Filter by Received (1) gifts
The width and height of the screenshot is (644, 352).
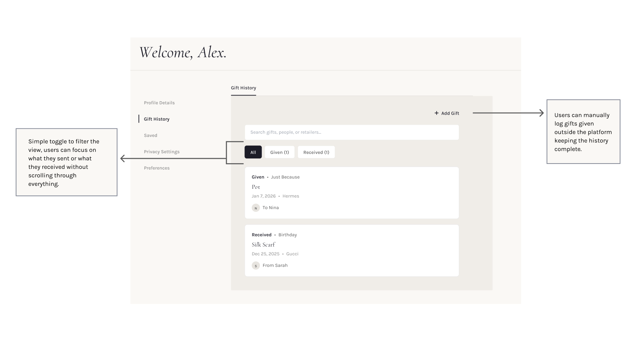tap(316, 152)
